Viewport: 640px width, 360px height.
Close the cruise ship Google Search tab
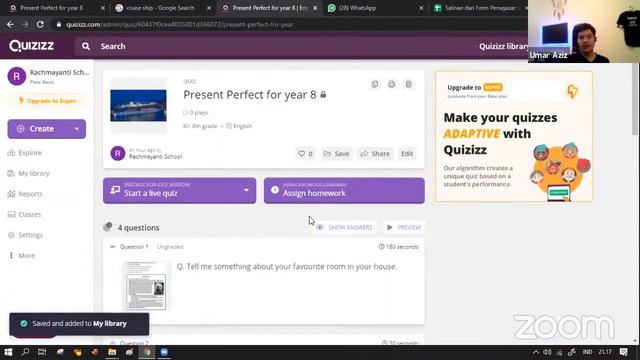(x=209, y=8)
